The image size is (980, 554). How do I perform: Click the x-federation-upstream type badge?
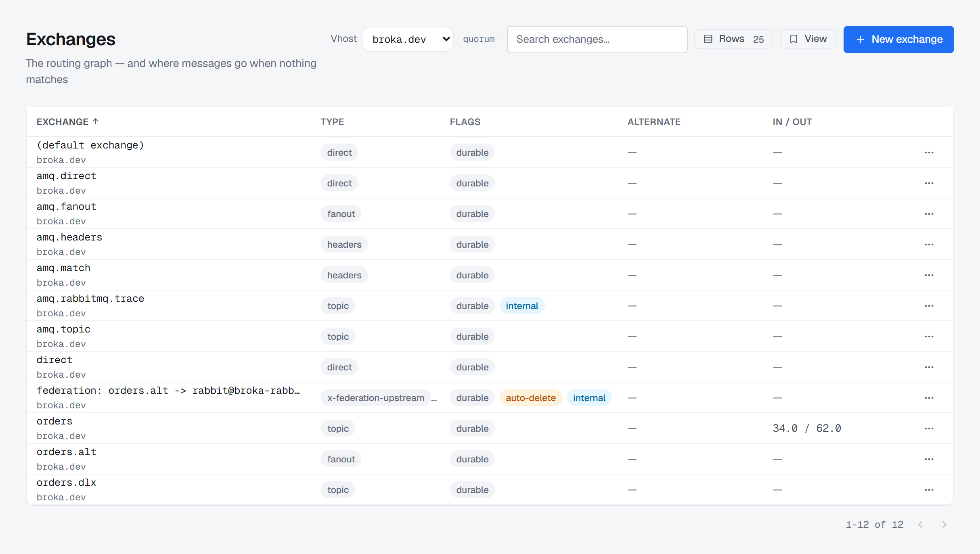point(376,398)
